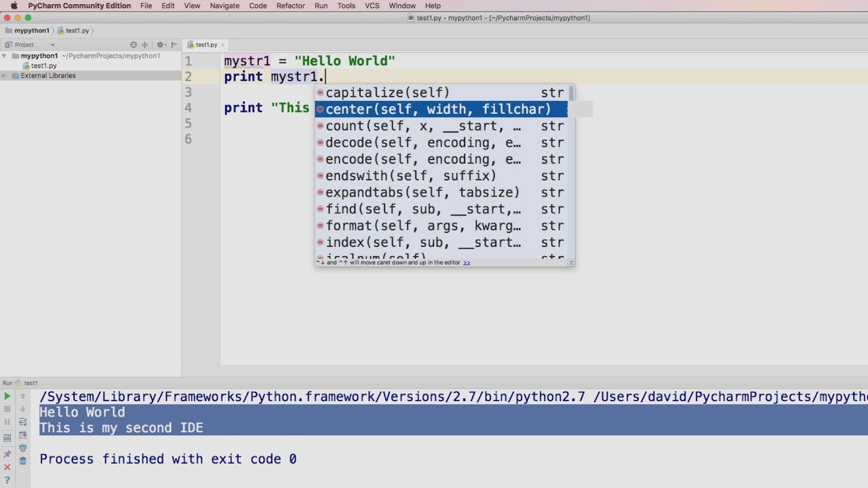The width and height of the screenshot is (868, 488).
Task: Choose index(self, sub, __start suggestion
Action: pos(441,242)
